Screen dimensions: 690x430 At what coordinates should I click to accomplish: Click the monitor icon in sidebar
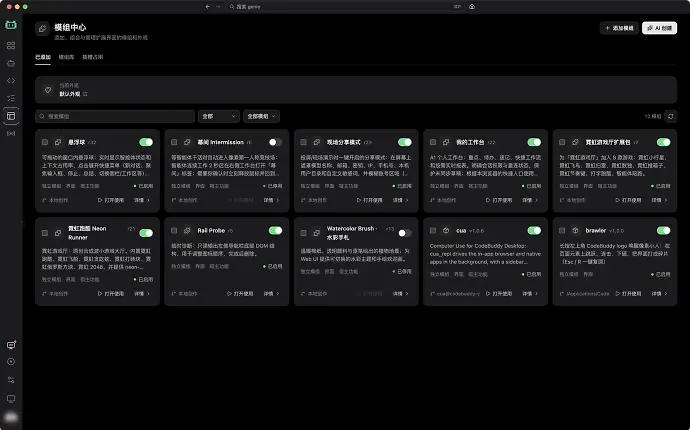(11, 399)
